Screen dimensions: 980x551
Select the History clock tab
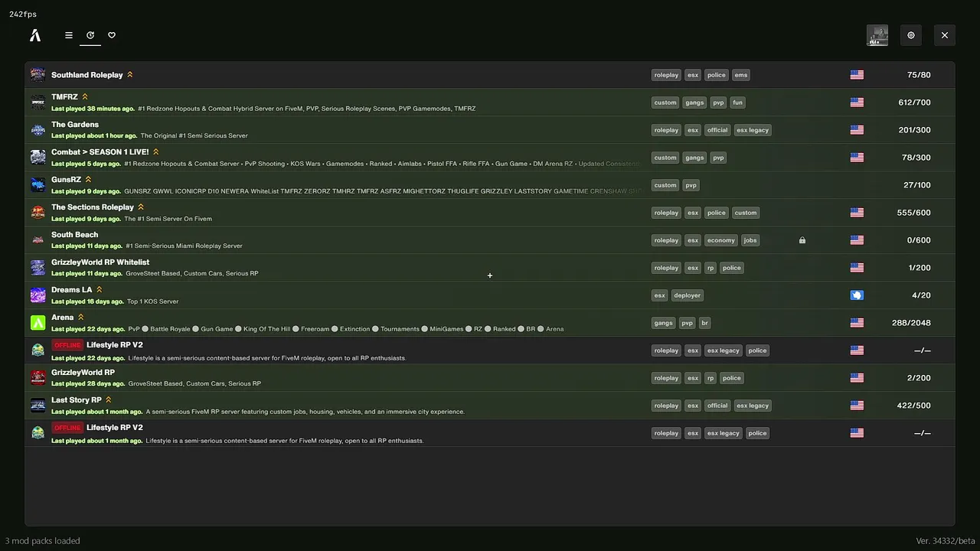pos(90,35)
